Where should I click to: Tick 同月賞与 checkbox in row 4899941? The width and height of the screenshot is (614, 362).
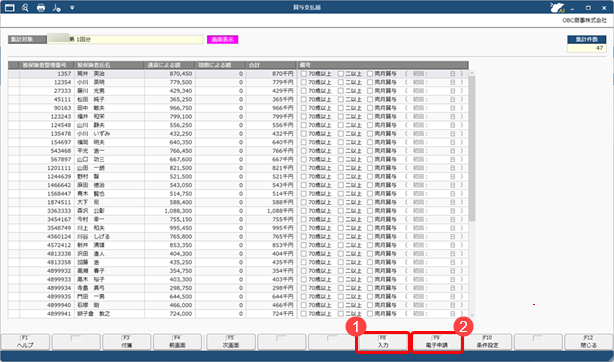click(370, 314)
